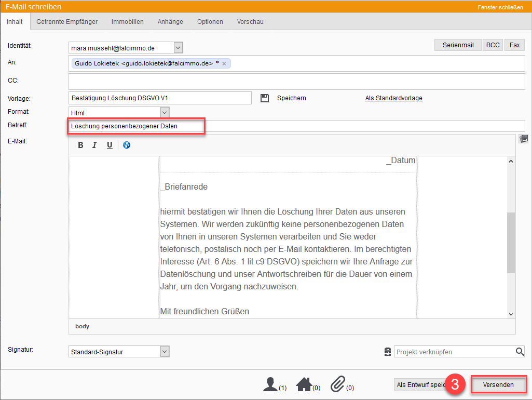
Task: Open the Vorschau tab
Action: coord(250,22)
